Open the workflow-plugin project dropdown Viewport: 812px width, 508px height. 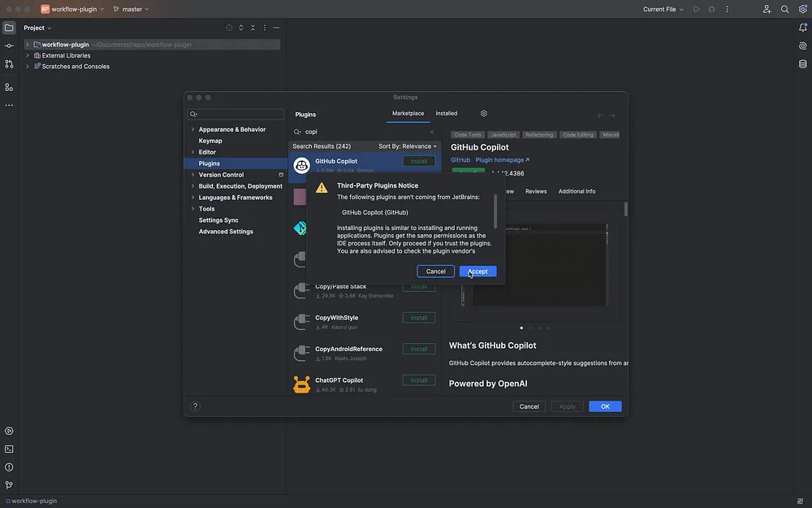click(72, 9)
